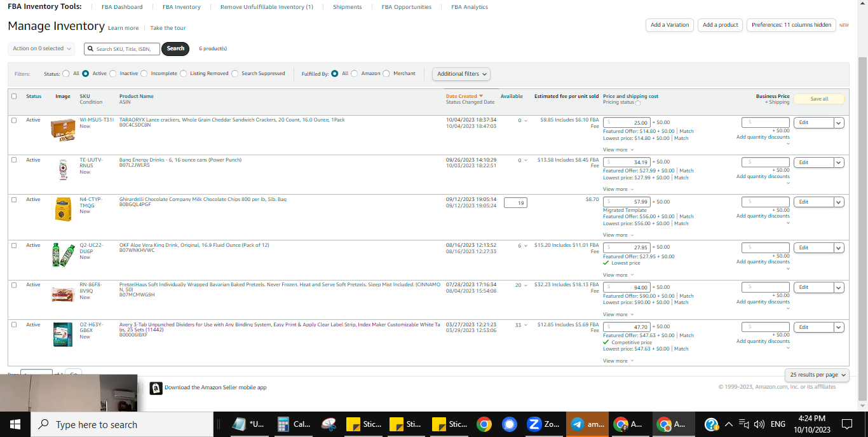The width and height of the screenshot is (868, 437).
Task: Open the Ghirardelli chocolate chips product image
Action: (x=63, y=209)
